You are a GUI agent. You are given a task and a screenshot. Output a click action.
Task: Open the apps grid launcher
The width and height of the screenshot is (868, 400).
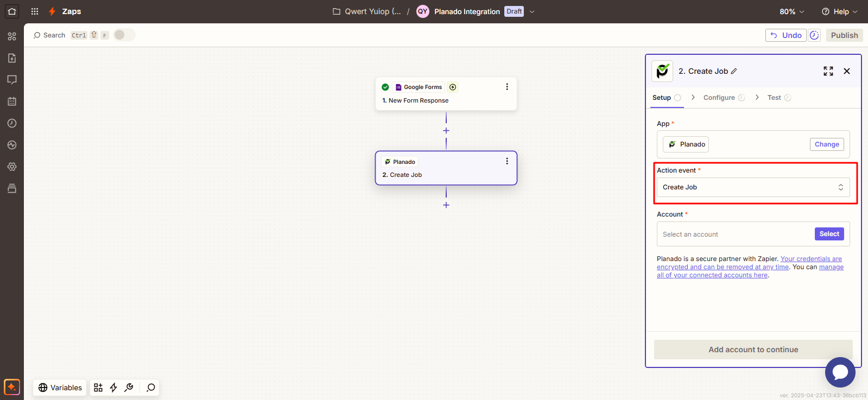point(35,11)
